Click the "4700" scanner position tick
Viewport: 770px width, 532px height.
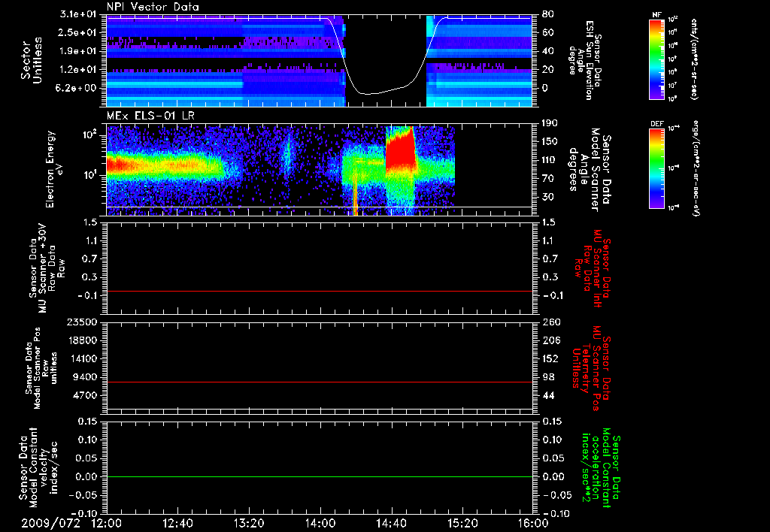(x=84, y=395)
